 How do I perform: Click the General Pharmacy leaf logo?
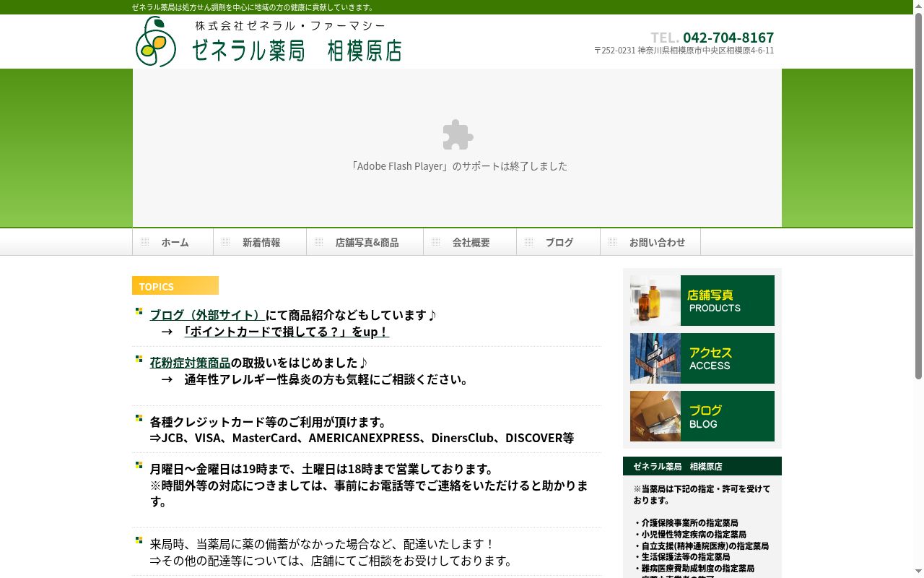156,42
